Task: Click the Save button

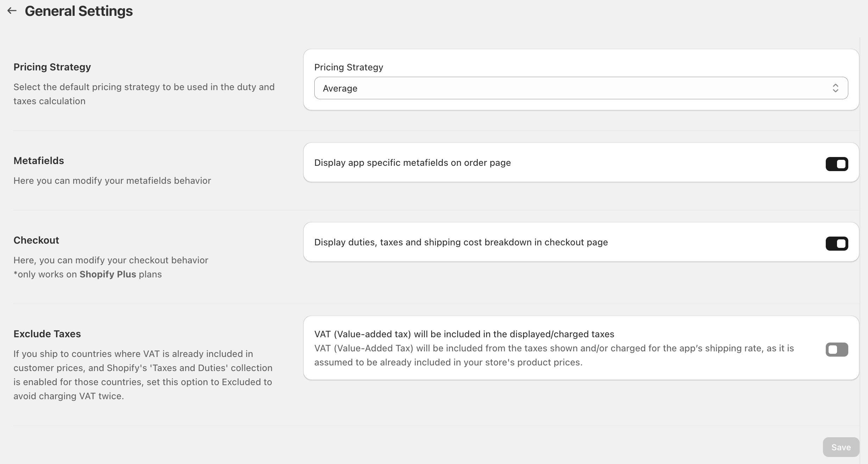Action: tap(841, 447)
